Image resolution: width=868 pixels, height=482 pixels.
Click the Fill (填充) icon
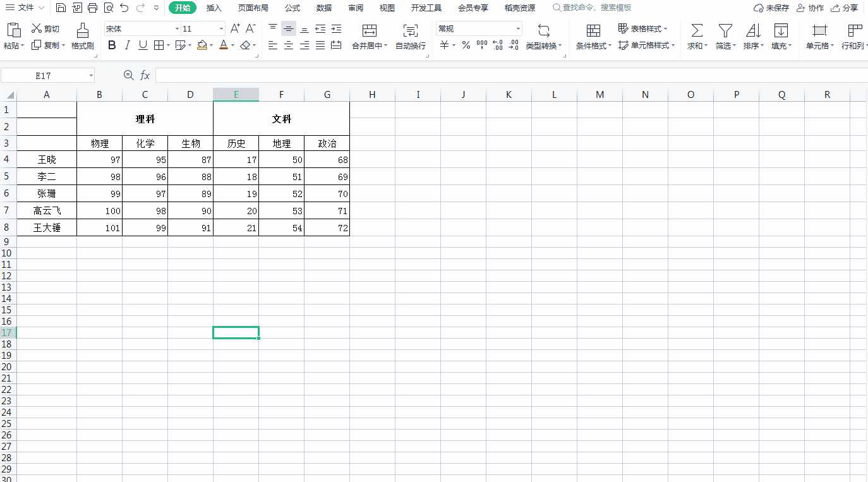[781, 30]
